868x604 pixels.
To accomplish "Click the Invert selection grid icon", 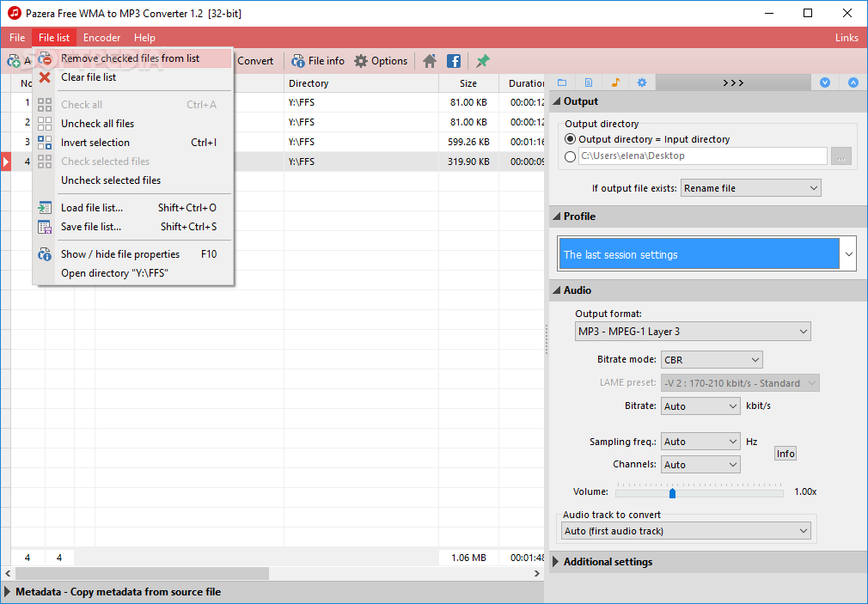I will 45,143.
